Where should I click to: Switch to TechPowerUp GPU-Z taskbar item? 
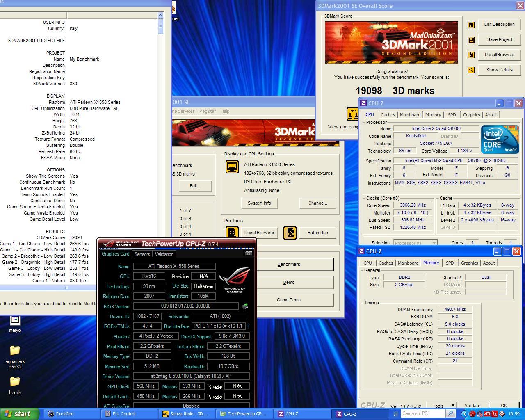click(x=245, y=414)
